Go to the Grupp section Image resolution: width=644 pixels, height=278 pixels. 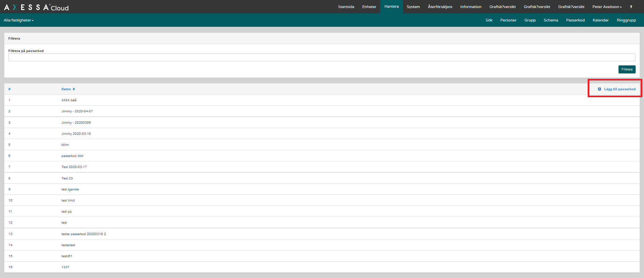(x=530, y=20)
